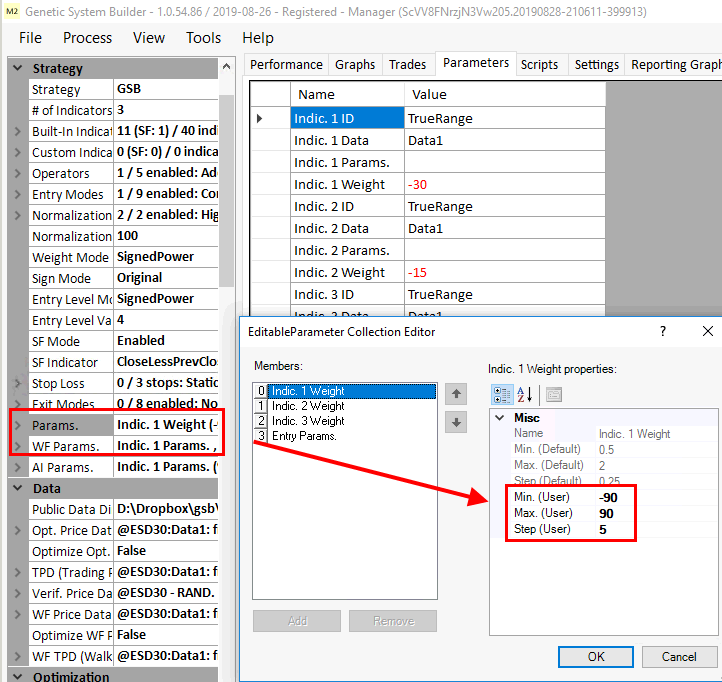The width and height of the screenshot is (722, 682).
Task: Open the Scripts tab
Action: [x=539, y=64]
